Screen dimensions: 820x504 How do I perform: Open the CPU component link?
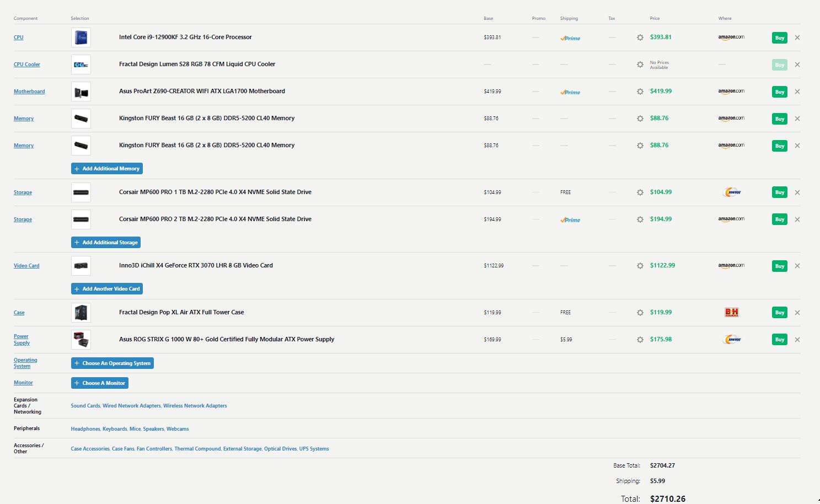click(x=19, y=37)
